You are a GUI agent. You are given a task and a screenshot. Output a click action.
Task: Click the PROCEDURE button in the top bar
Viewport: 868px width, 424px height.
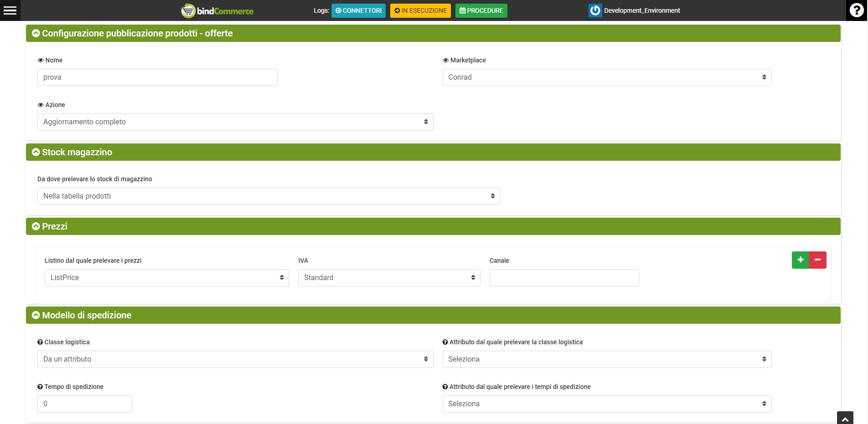point(481,10)
